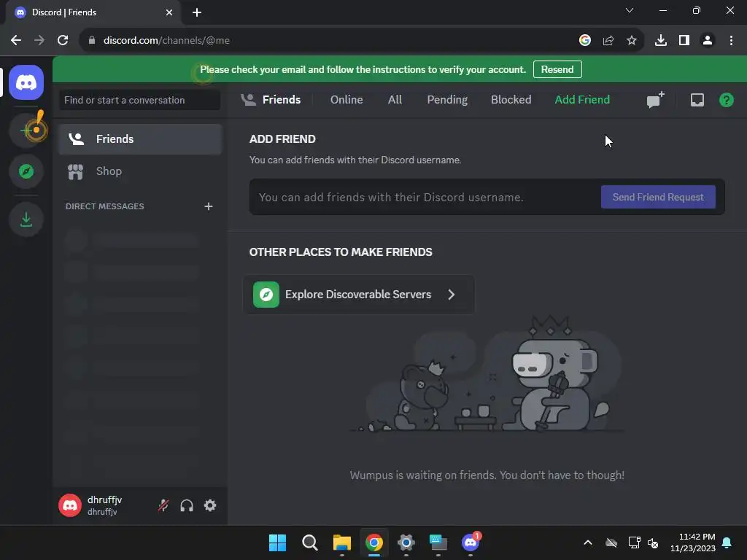Image resolution: width=747 pixels, height=560 pixels.
Task: Click the Add a Server plus icon
Action: click(26, 130)
